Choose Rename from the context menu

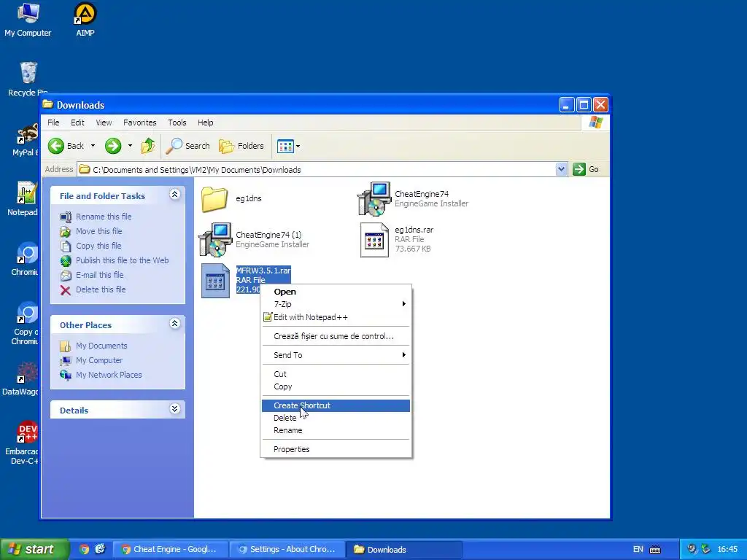pyautogui.click(x=336, y=430)
